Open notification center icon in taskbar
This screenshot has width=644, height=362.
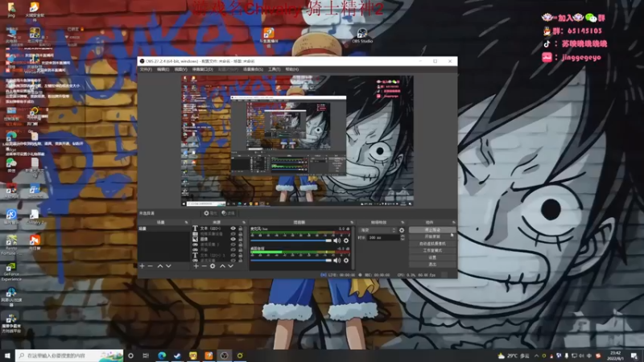click(634, 356)
